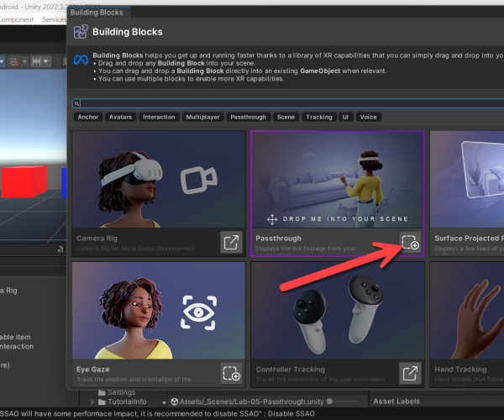Viewport: 504px width, 420px height.
Task: Filter blocks by the Multiplayer tag
Action: click(x=202, y=117)
